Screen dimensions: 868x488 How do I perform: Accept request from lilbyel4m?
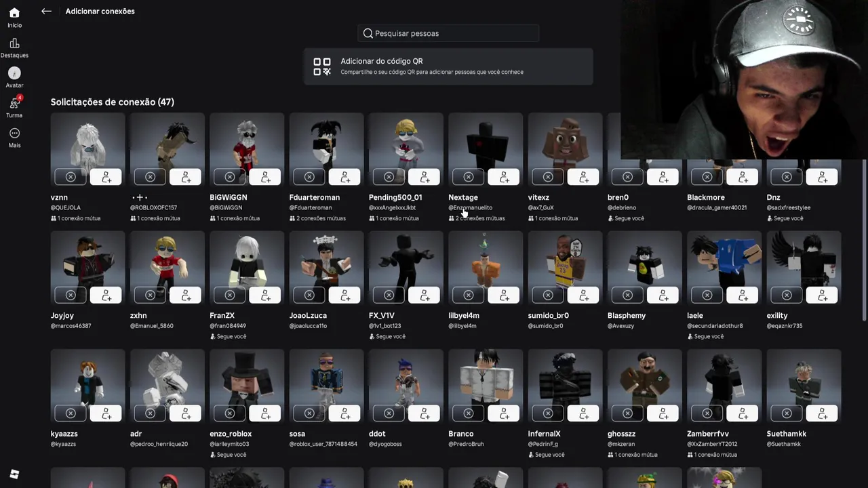(504, 295)
